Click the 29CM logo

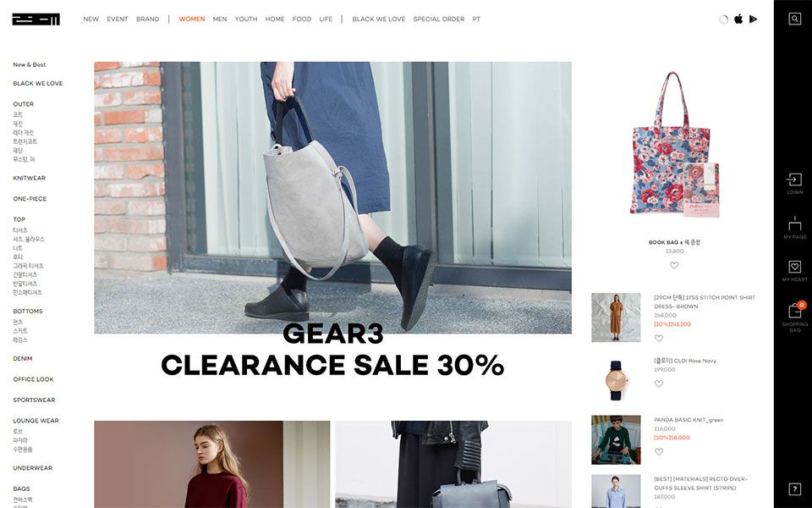coord(36,19)
